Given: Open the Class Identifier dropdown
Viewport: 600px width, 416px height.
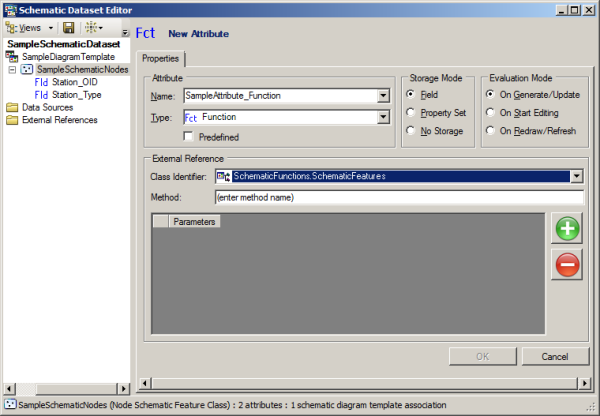Looking at the screenshot, I should (x=577, y=177).
